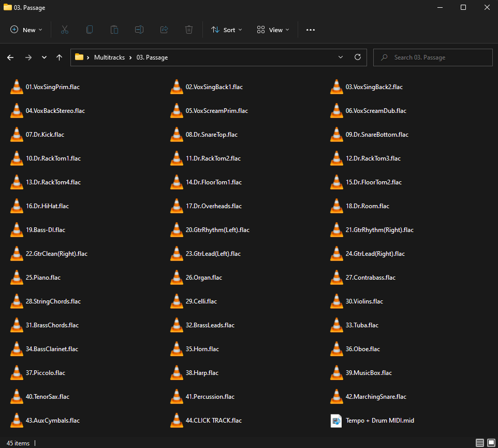Open the View dropdown

pos(272,30)
